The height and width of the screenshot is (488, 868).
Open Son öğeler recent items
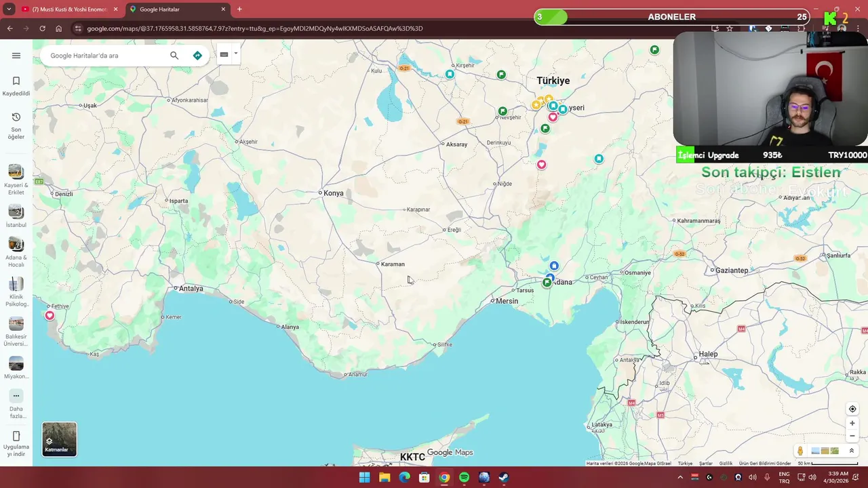16,126
